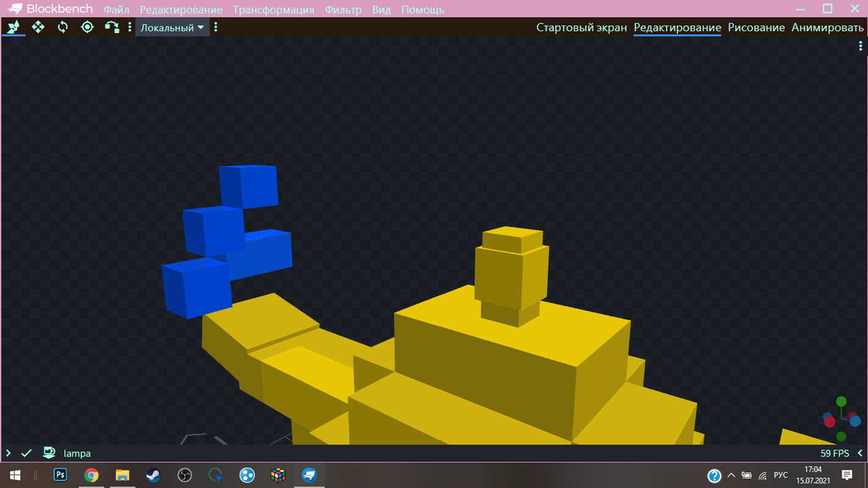Open the viewport three-dot options menu
868x488 pixels.
[x=860, y=45]
